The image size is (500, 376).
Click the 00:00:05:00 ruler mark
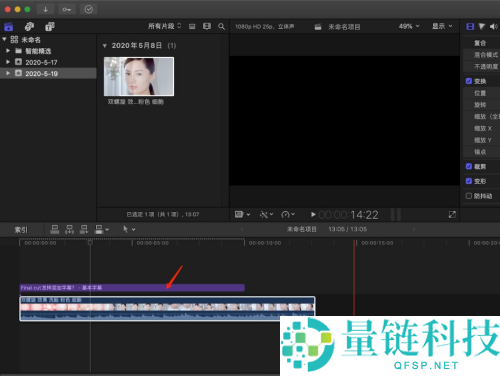[x=152, y=243]
